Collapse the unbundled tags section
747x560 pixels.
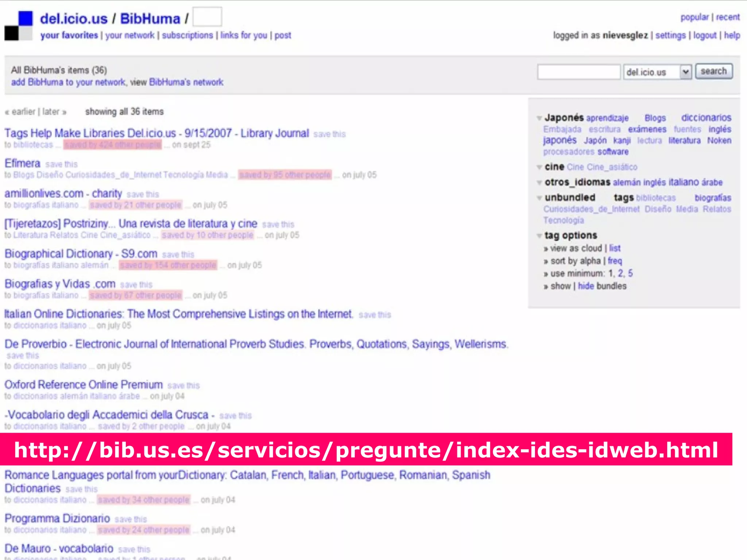539,198
